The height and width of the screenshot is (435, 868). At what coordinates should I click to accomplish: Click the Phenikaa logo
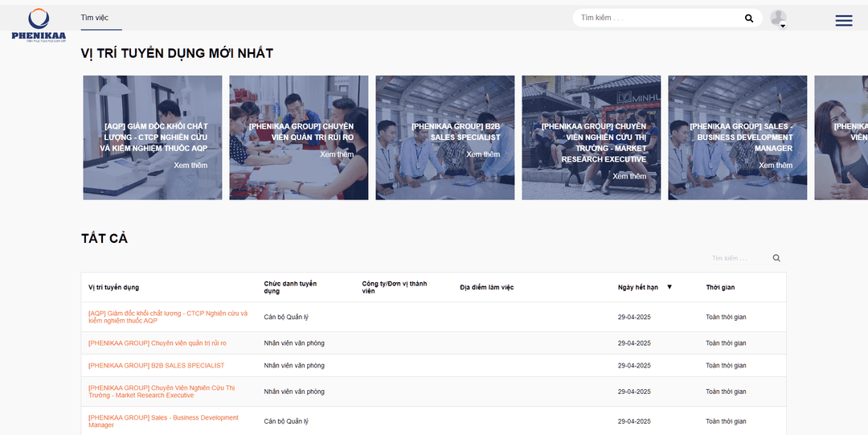[39, 24]
